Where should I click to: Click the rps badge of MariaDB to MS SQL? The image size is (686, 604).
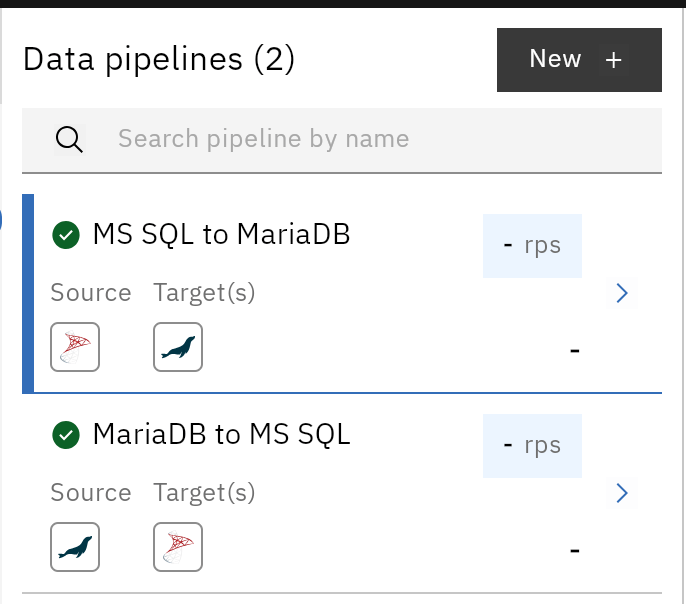[x=532, y=446]
